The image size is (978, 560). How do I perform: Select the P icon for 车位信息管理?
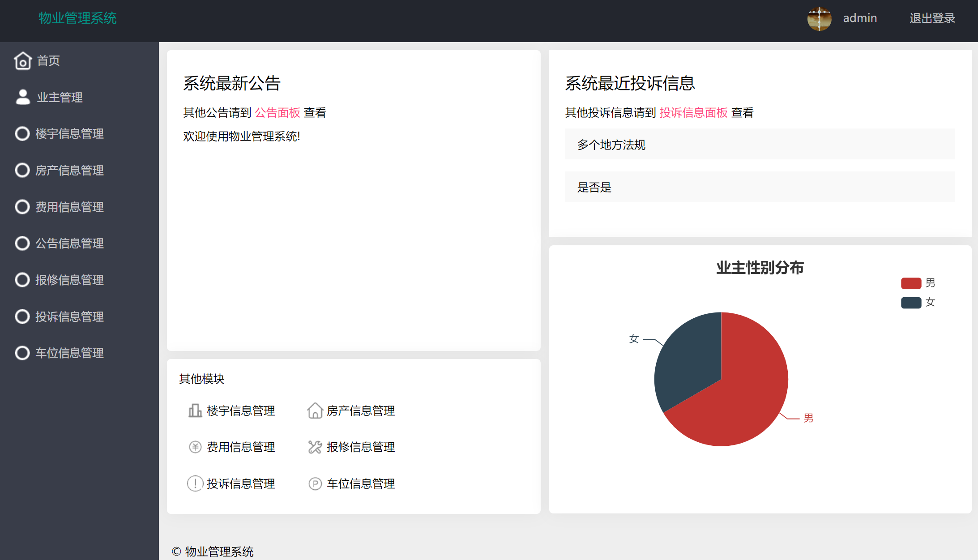click(x=316, y=483)
